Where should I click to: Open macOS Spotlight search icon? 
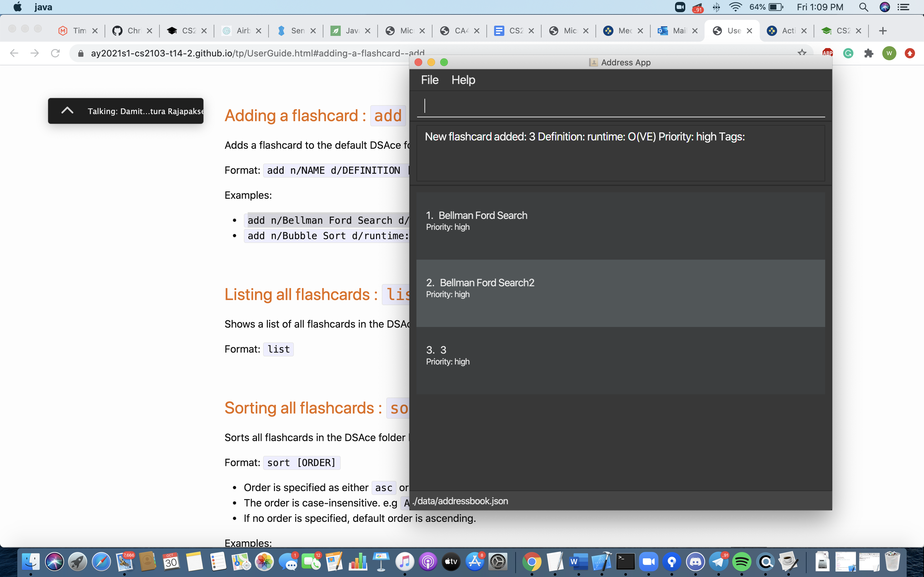click(863, 7)
